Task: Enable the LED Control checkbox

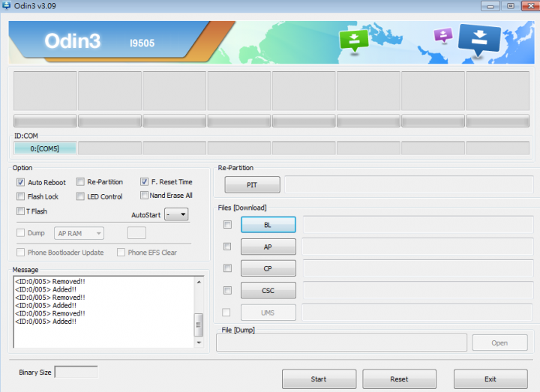Action: [x=80, y=196]
